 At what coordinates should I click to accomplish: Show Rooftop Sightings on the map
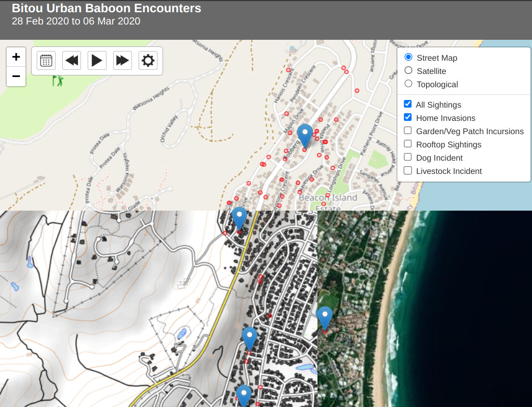(408, 144)
